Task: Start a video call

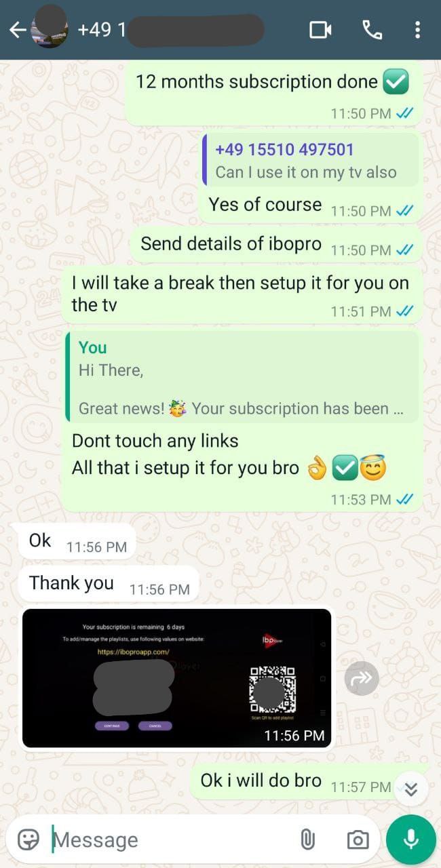Action: coord(320,30)
